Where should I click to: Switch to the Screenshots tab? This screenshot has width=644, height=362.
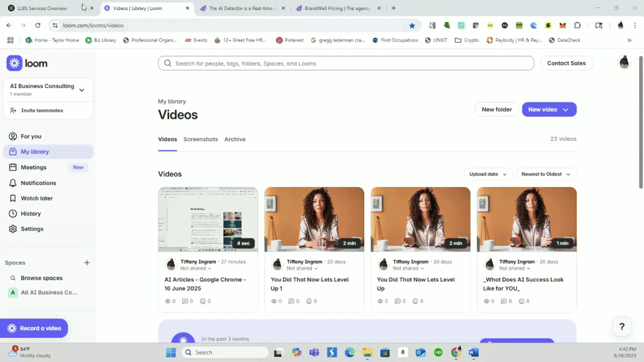[x=201, y=139]
